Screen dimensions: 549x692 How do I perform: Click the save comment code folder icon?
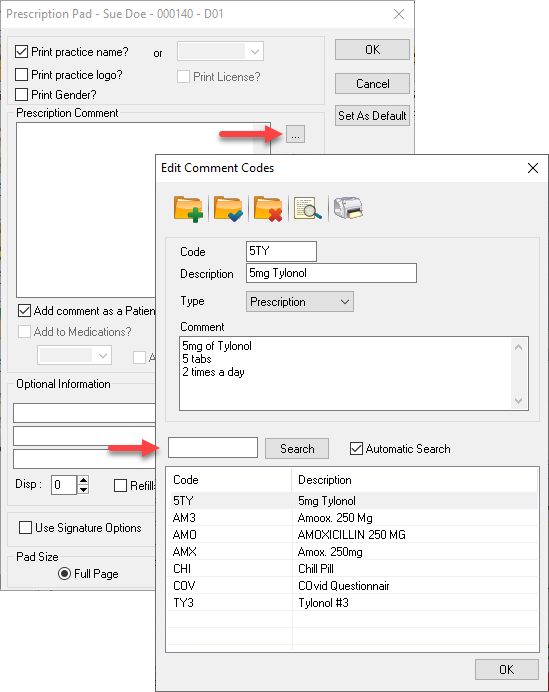[x=228, y=209]
